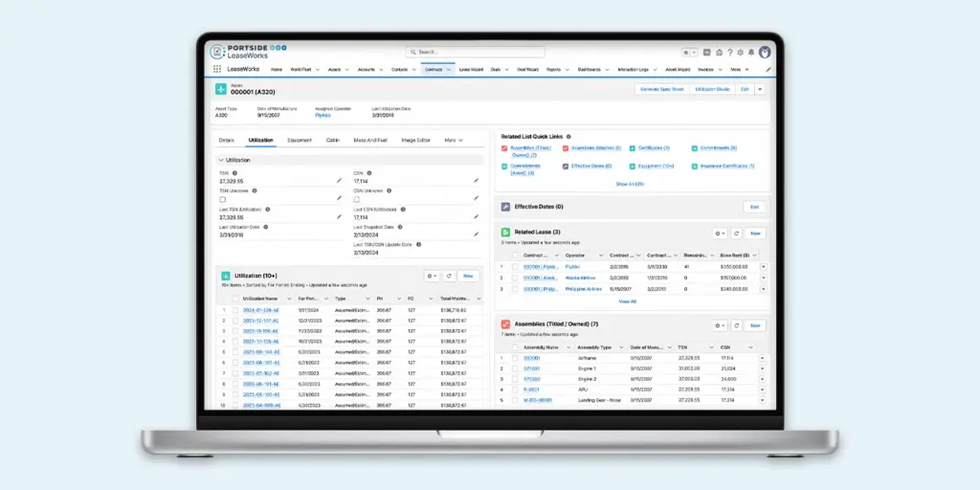Click Edit in Effective Dates panel

click(754, 207)
